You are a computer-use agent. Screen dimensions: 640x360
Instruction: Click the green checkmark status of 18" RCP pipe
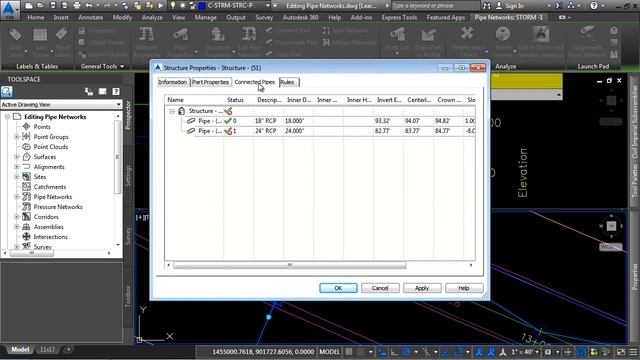tap(228, 121)
